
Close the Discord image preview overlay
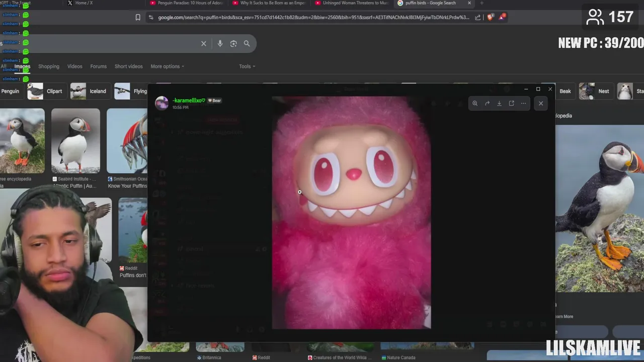pos(541,103)
